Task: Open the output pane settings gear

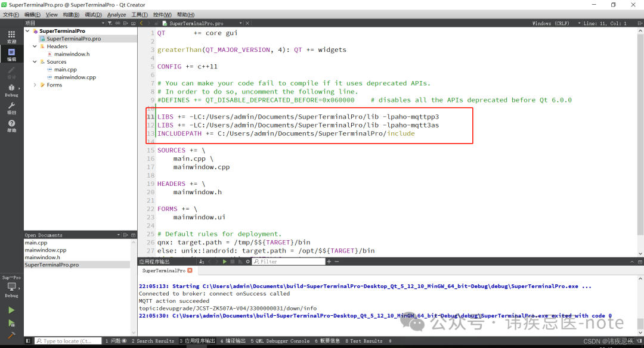Action: pyautogui.click(x=247, y=262)
